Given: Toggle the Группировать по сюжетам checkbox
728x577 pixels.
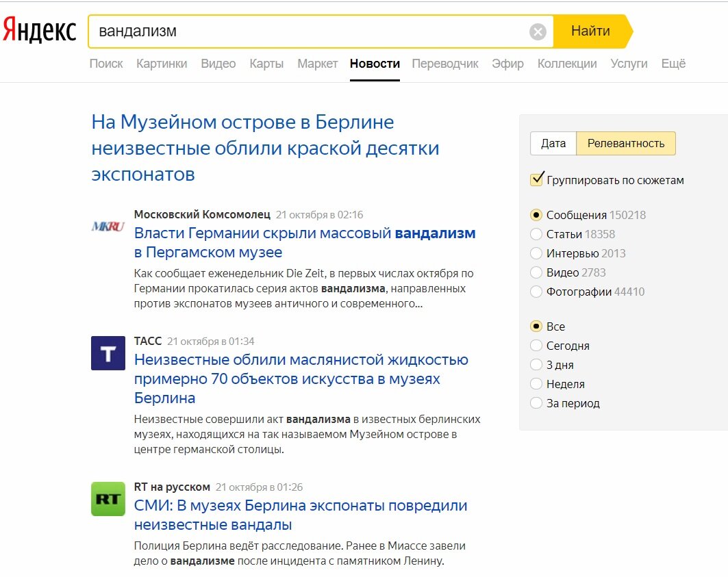Looking at the screenshot, I should coord(537,179).
